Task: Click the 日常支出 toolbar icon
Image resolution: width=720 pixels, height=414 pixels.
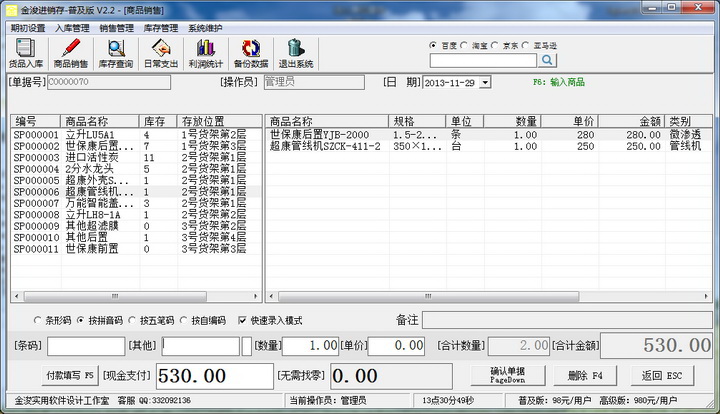Action: pos(162,53)
